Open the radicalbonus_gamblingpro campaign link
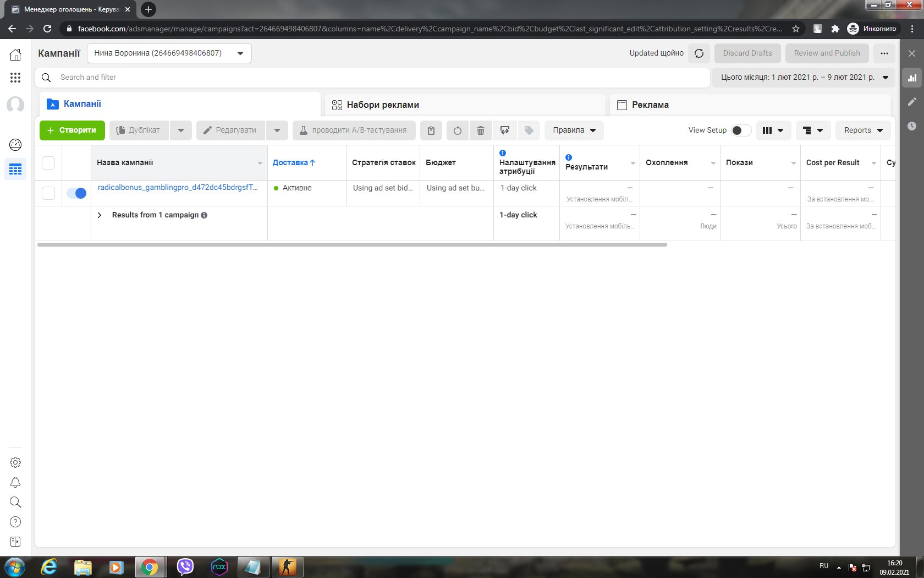Viewport: 924px width, 578px height. coord(178,187)
